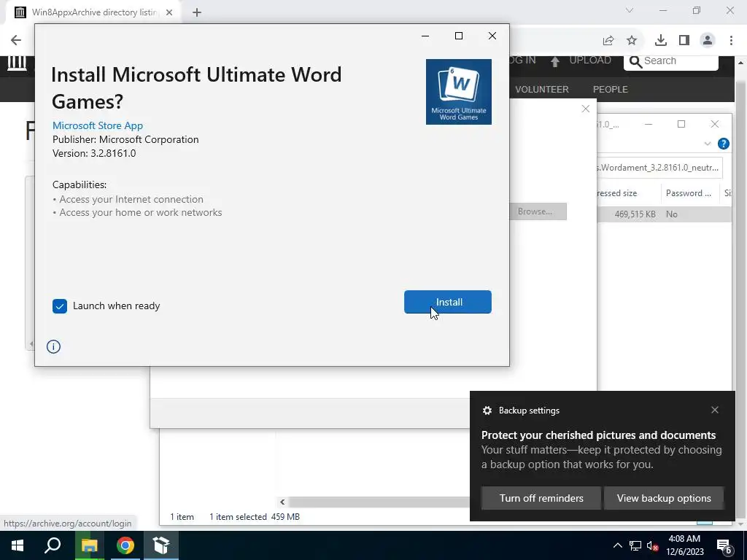The image size is (747, 560).
Task: Click the UPLOAD link on archive.org
Action: pos(589,60)
